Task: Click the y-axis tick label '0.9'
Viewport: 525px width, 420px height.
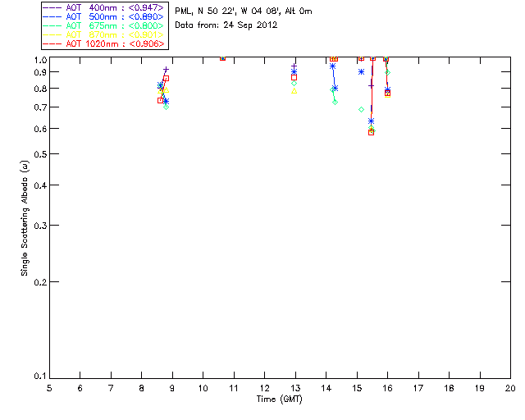Action: pos(40,72)
